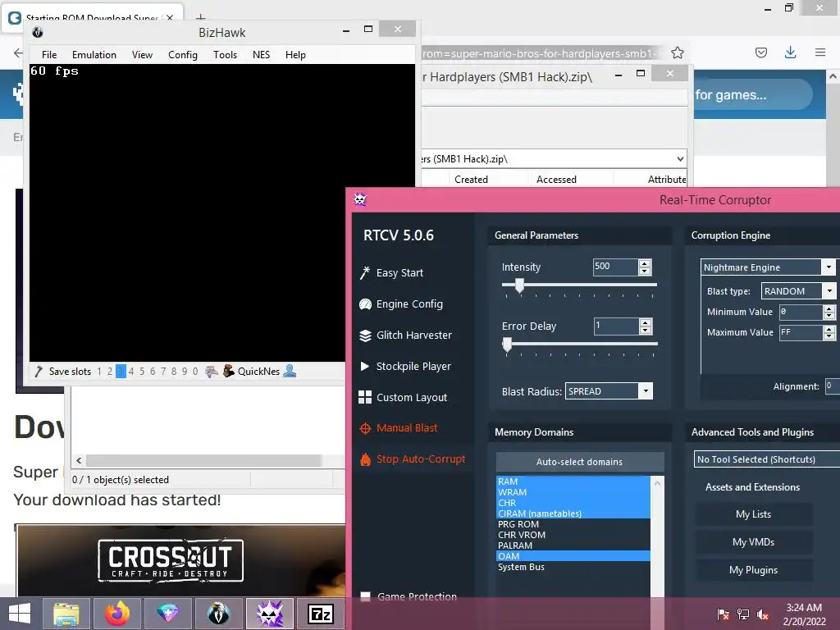Screen dimensions: 840x630
Task: Open Firefox Pocket save icon
Action: [x=761, y=52]
